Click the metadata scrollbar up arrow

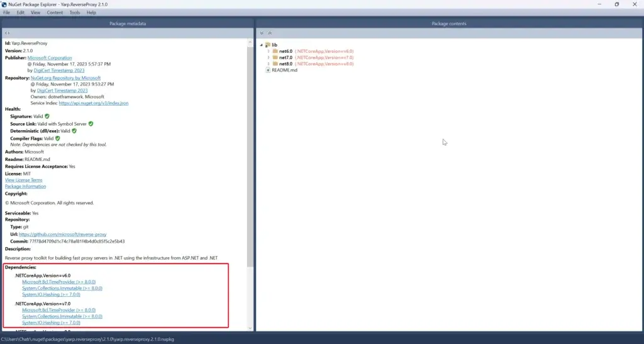coord(250,42)
